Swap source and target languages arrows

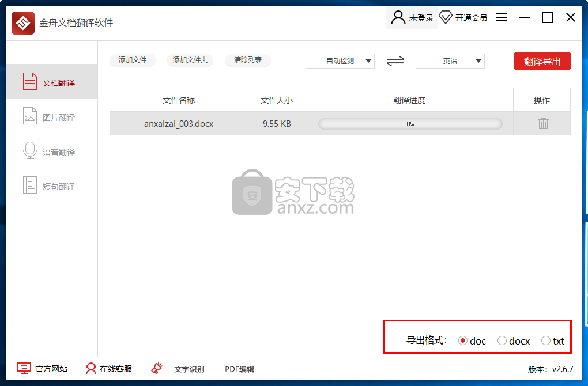pyautogui.click(x=395, y=61)
